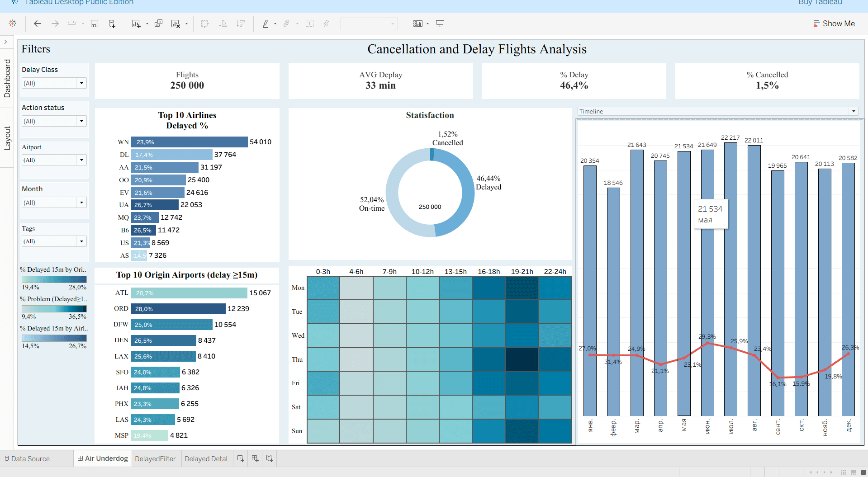Redo the last action
This screenshot has height=477, width=868.
(x=55, y=24)
